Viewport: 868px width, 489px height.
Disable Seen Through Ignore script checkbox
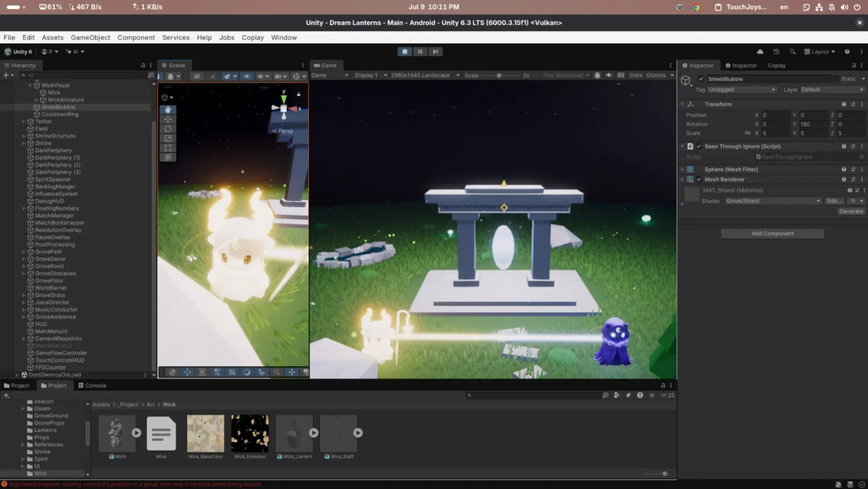[699, 146]
